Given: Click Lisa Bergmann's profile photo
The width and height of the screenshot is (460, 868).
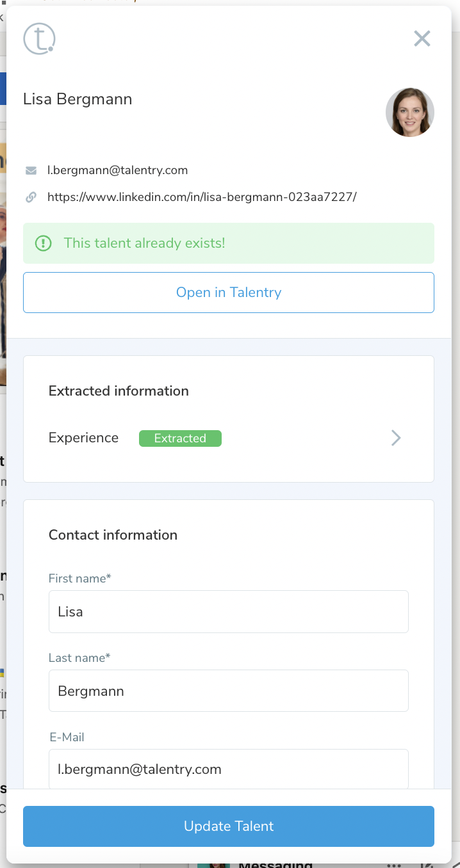Looking at the screenshot, I should pyautogui.click(x=409, y=113).
